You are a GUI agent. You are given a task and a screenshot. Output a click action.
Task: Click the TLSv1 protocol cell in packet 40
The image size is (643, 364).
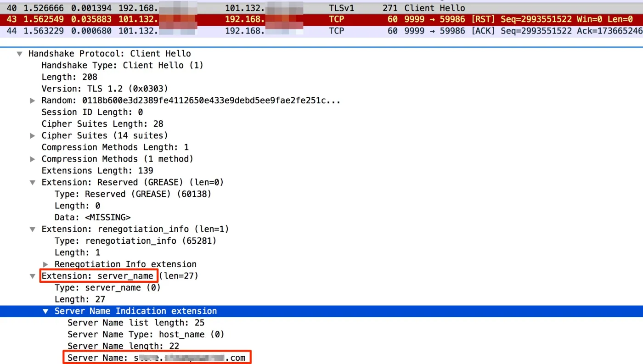[x=341, y=8]
